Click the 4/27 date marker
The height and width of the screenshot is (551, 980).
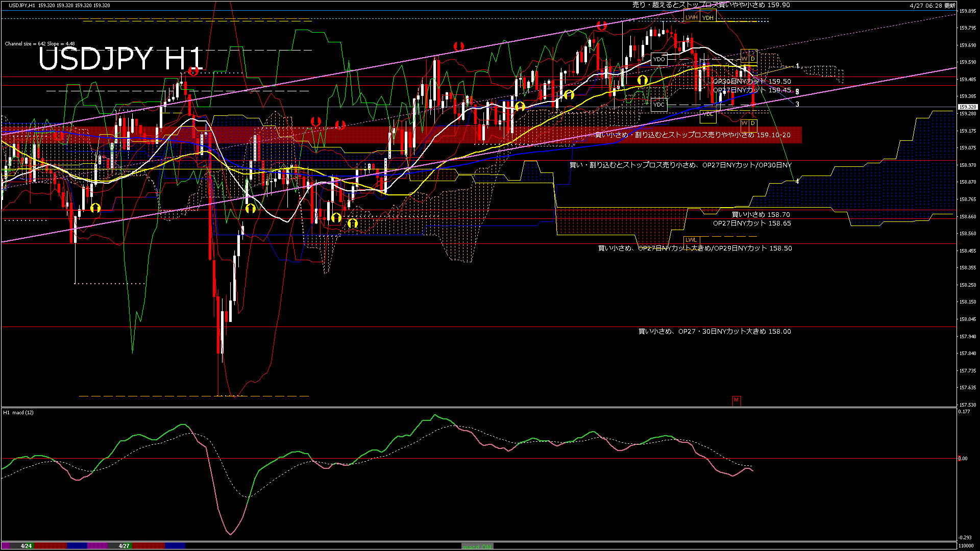(124, 546)
